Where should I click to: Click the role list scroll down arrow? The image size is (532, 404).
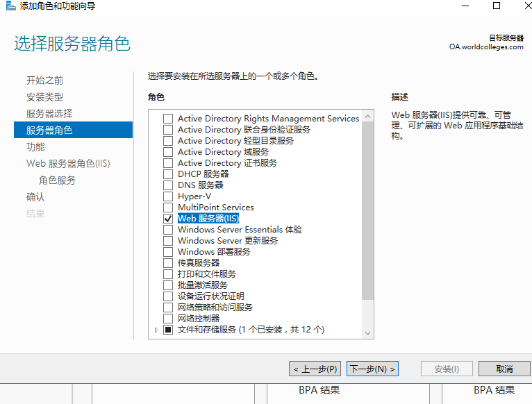coord(368,333)
